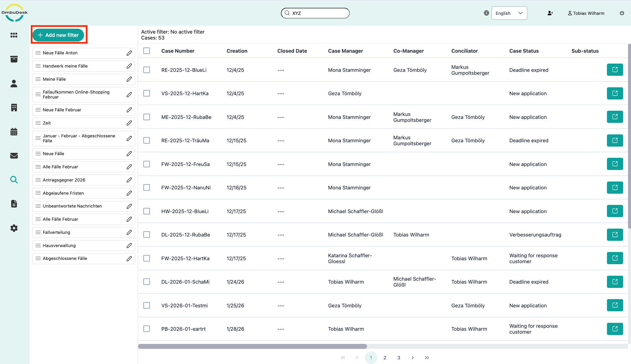Open the English language dropdown

click(x=509, y=13)
